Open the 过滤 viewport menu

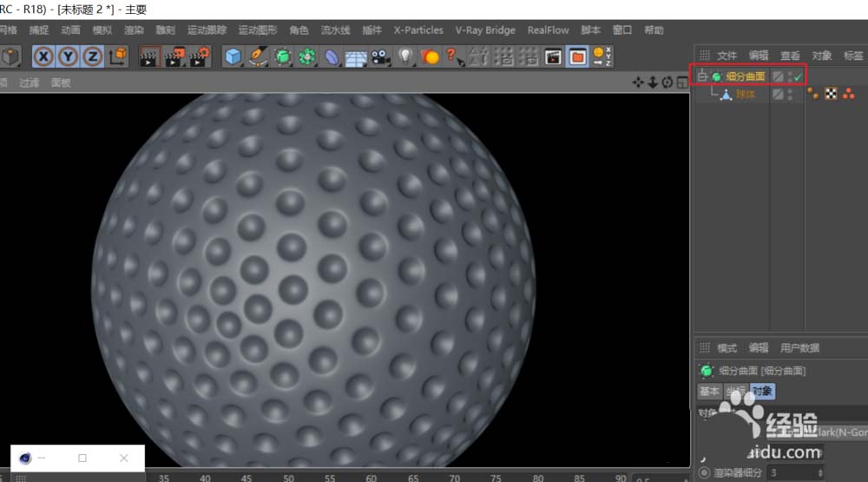coord(30,83)
